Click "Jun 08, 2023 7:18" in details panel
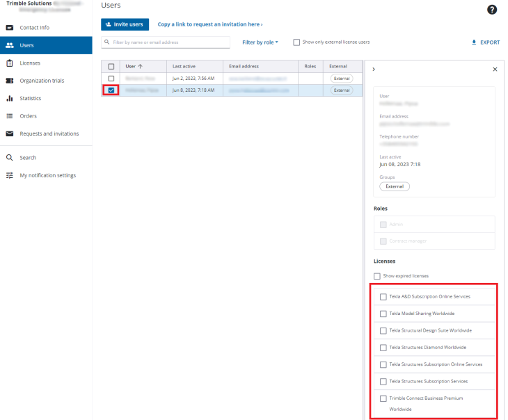Viewport: 508px width, 420px height. [400, 165]
